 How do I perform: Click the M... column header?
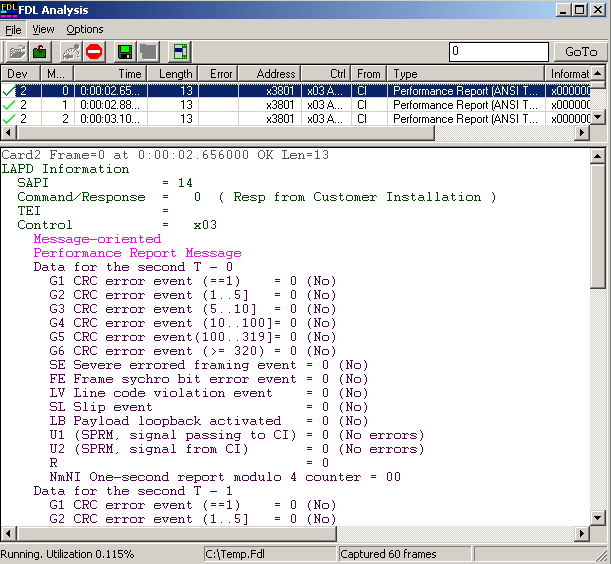(57, 74)
